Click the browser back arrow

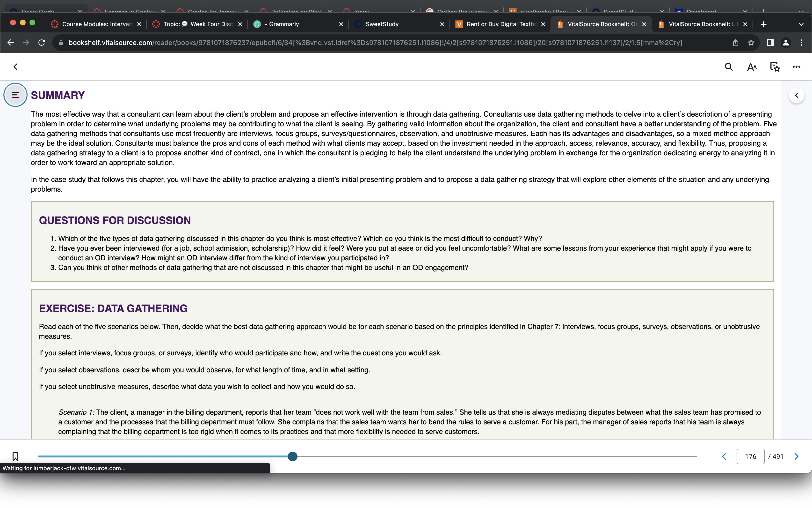(11, 43)
